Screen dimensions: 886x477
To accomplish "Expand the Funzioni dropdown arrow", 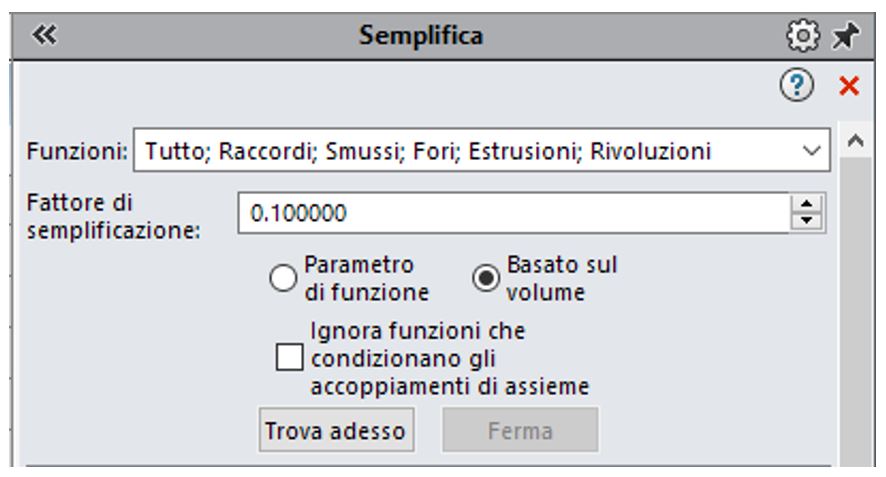I will click(811, 151).
